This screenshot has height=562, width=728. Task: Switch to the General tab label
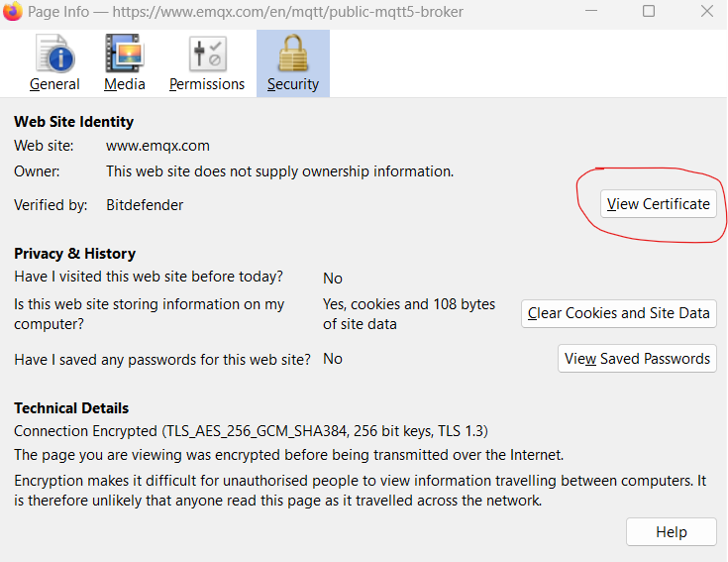coord(54,84)
